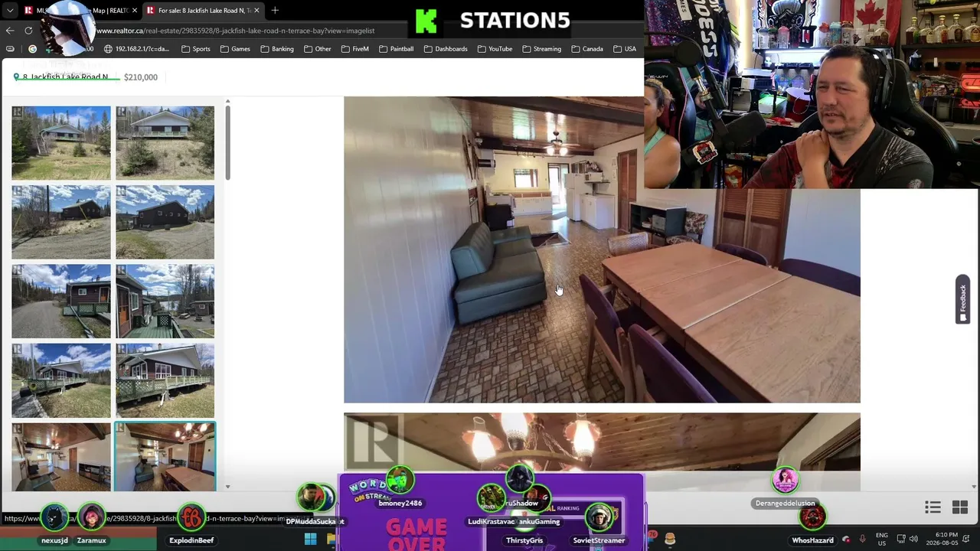Select the house-behind-trees thumbnail
The height and width of the screenshot is (551, 980).
pos(165,143)
